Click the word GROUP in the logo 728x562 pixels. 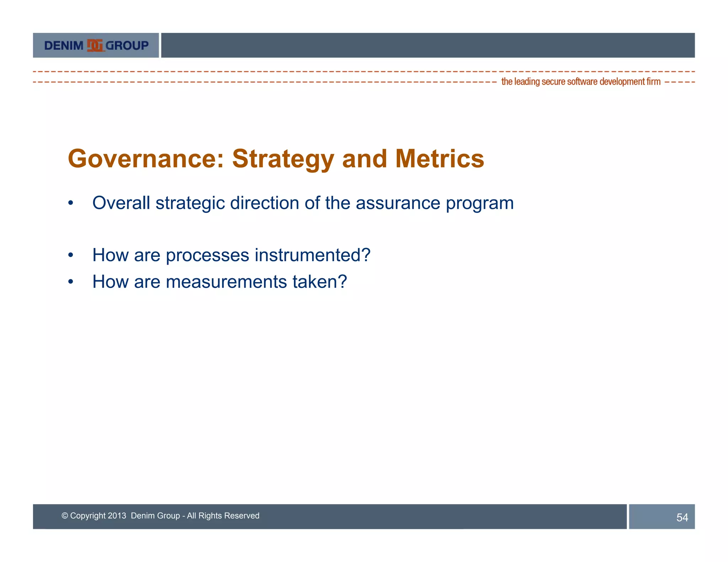[x=127, y=45]
